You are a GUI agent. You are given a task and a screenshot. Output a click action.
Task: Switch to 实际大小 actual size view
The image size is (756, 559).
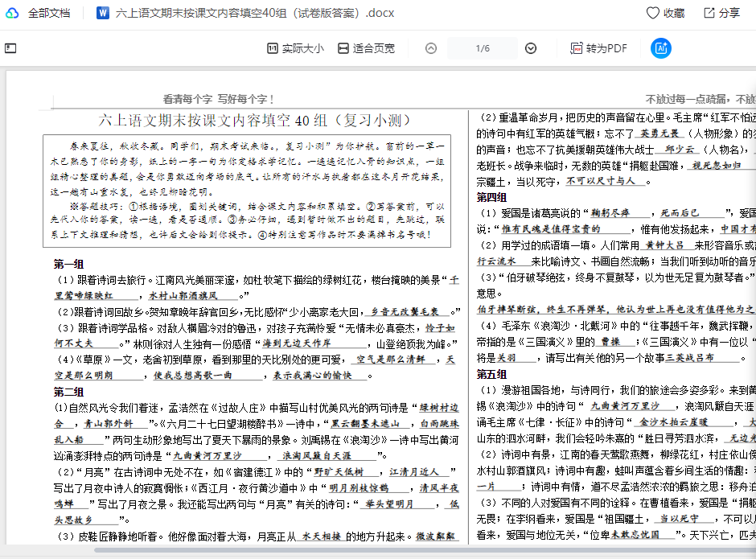coord(298,48)
